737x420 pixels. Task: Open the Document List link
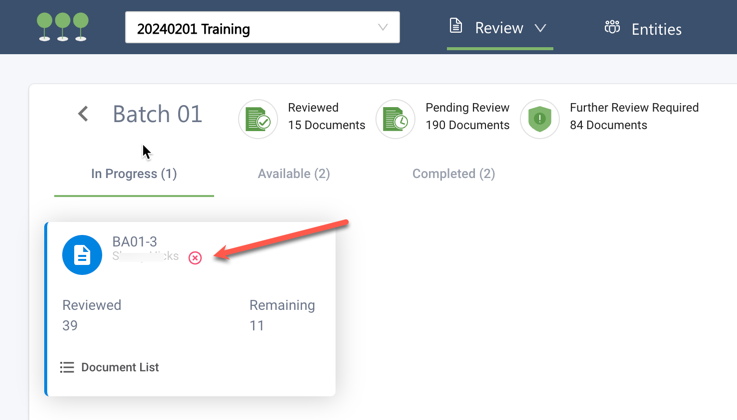(120, 367)
